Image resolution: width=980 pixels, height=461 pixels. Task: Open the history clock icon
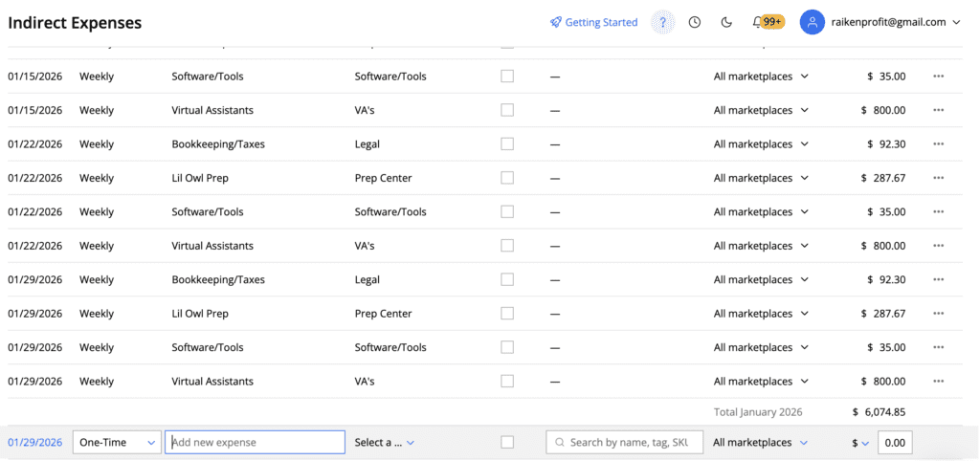coord(695,23)
